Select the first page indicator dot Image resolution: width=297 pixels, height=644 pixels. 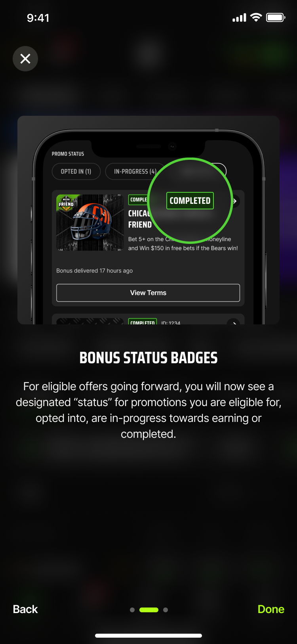tap(132, 610)
